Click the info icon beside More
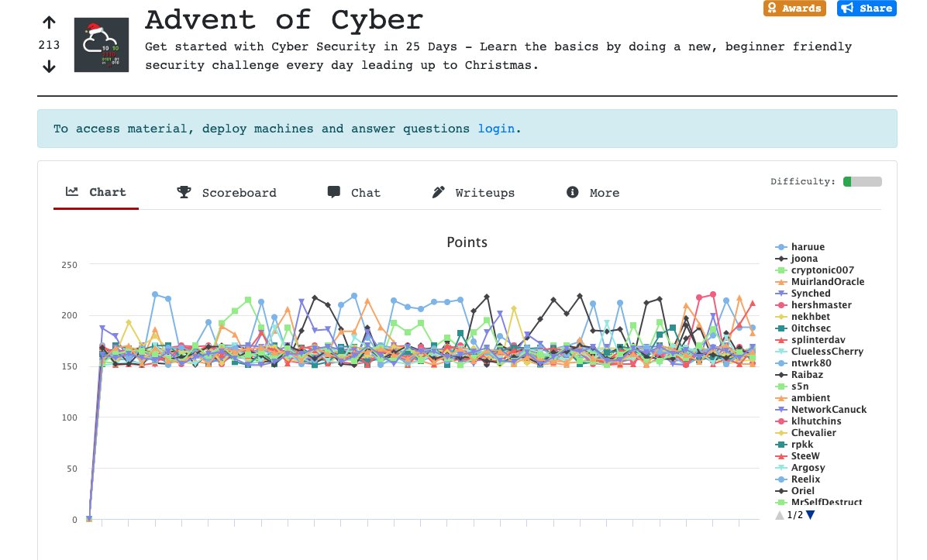The height and width of the screenshot is (560, 927). [572, 192]
